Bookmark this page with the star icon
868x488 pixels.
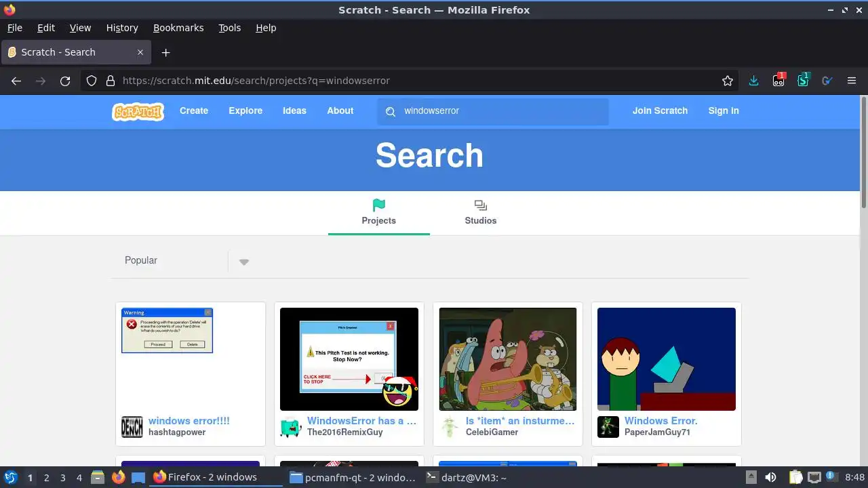pyautogui.click(x=728, y=81)
